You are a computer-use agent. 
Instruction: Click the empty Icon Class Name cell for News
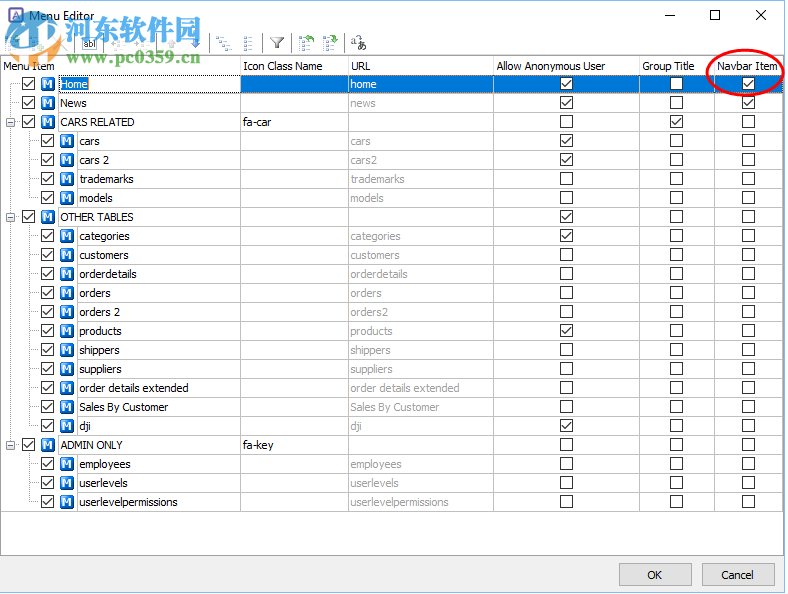click(x=294, y=103)
